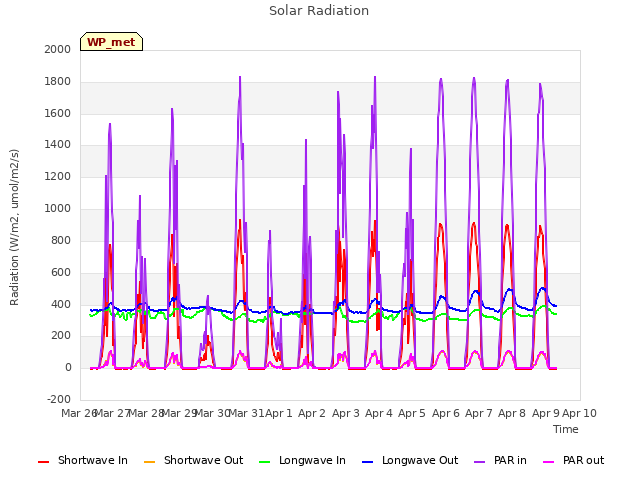Toggle the Shortwave In legend entry
Screen dimensions: 640x480
[83, 460]
